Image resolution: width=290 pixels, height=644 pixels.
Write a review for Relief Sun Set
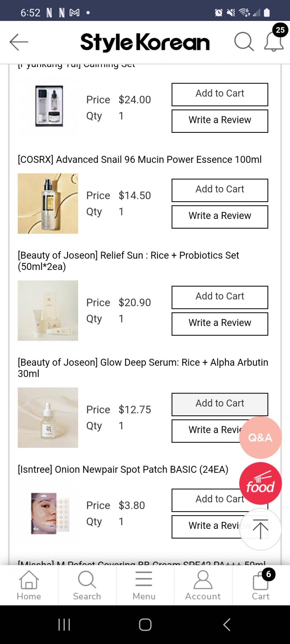[x=220, y=324]
